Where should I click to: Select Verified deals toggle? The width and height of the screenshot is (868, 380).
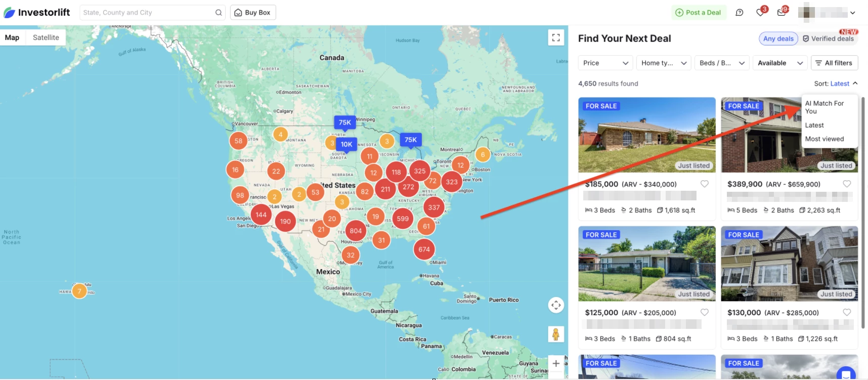[829, 38]
